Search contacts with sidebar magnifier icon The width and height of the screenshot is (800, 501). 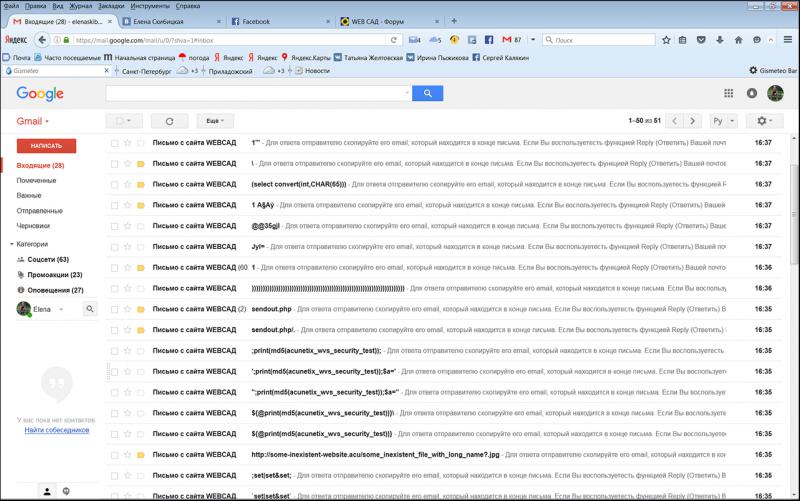click(90, 310)
